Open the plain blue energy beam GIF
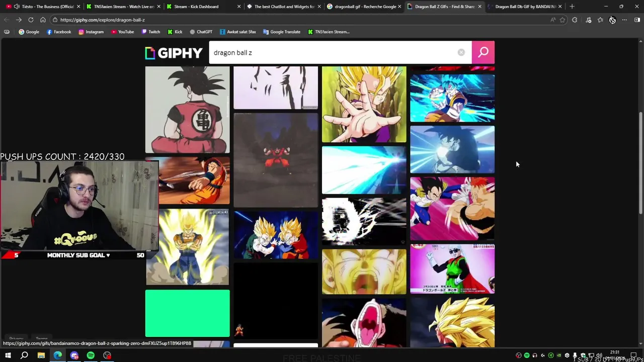 coord(364,170)
